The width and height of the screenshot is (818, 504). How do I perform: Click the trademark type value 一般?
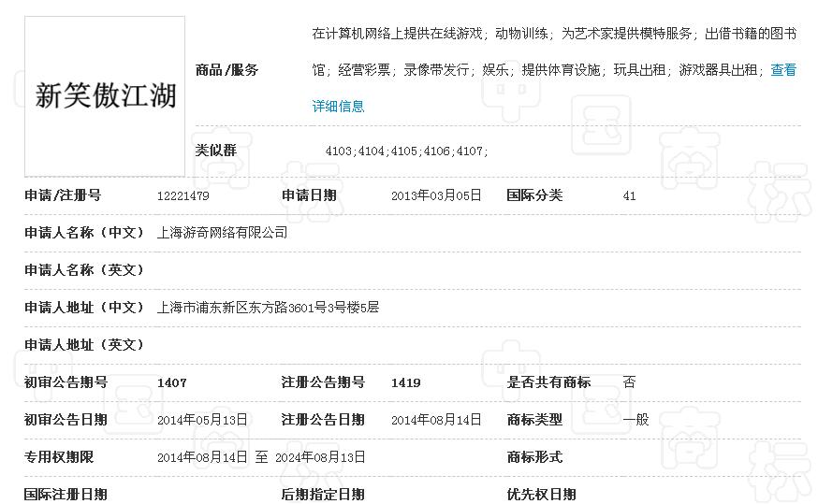click(x=635, y=420)
